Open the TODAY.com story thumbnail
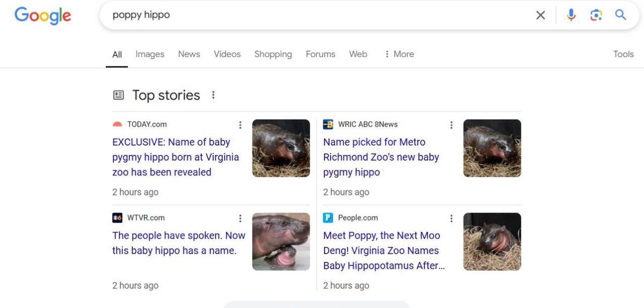Viewport: 644px width, 308px height. coord(281,148)
